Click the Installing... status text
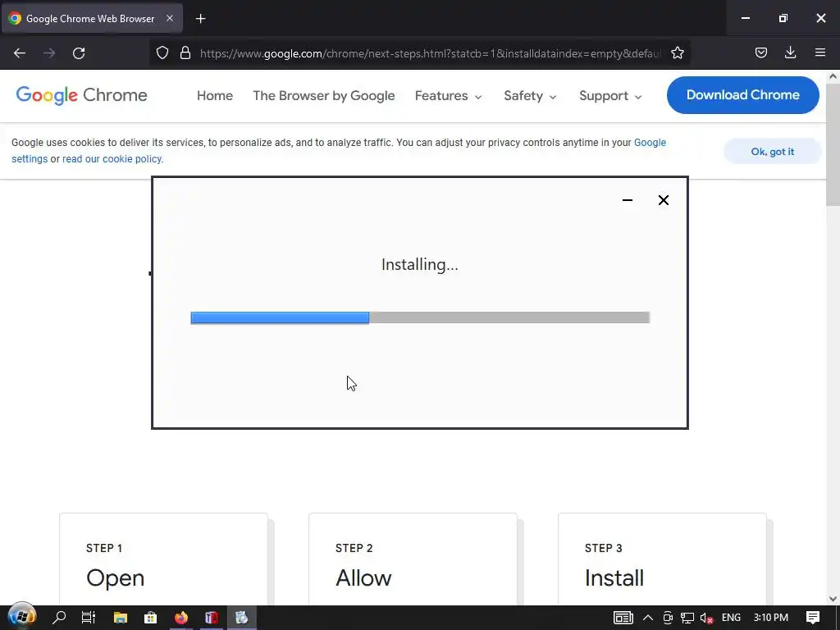The height and width of the screenshot is (630, 840). click(x=419, y=265)
